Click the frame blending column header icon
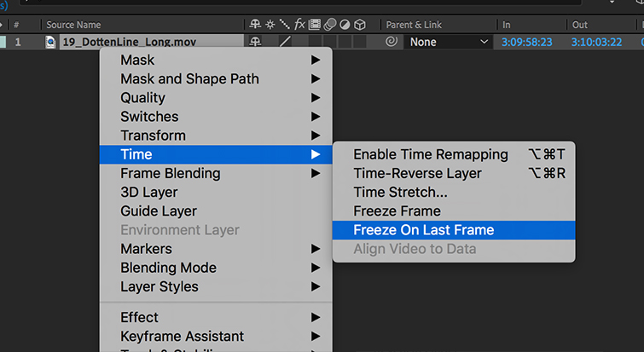The width and height of the screenshot is (644, 352). pos(315,25)
